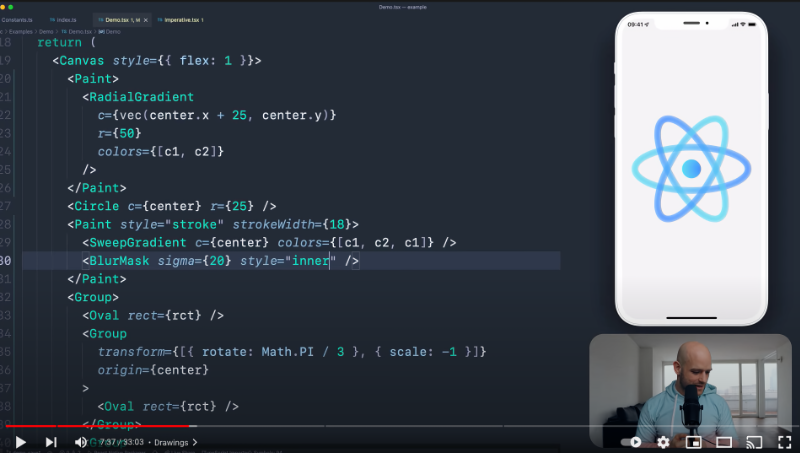Click the Demo folder breadcrumb
This screenshot has width=800, height=453.
[46, 32]
